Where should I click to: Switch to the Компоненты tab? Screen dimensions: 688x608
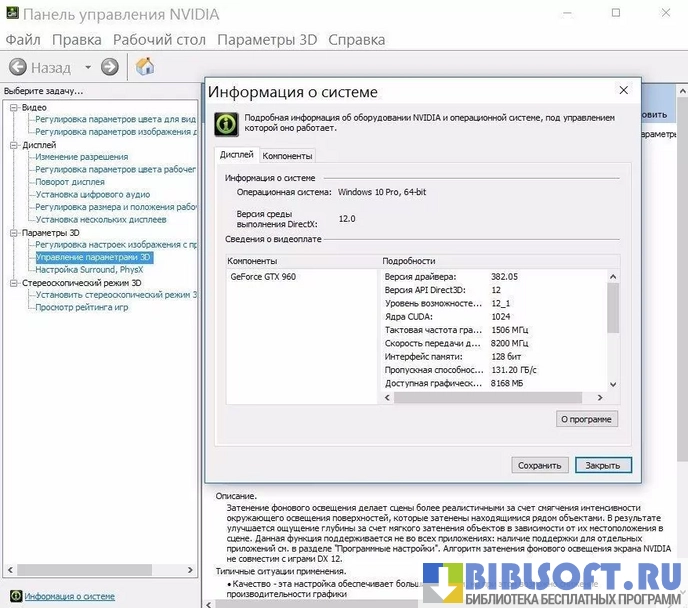pyautogui.click(x=287, y=156)
